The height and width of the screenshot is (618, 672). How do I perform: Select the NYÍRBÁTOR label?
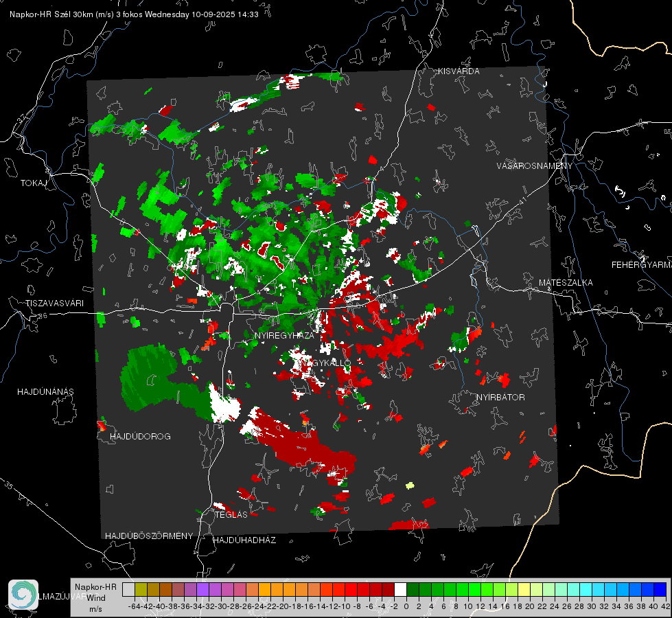click(500, 397)
